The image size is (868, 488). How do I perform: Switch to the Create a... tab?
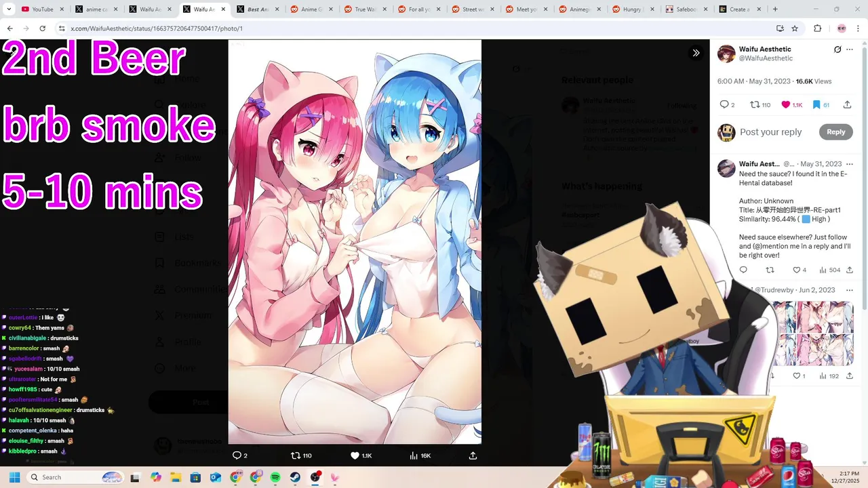740,9
